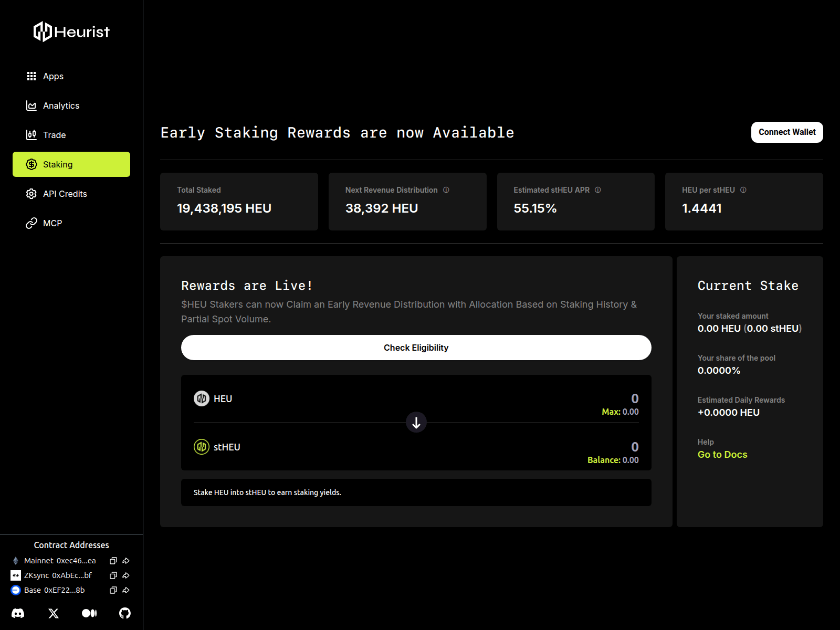Show info for Estimated stHEU APR
The width and height of the screenshot is (840, 630).
pyautogui.click(x=598, y=190)
